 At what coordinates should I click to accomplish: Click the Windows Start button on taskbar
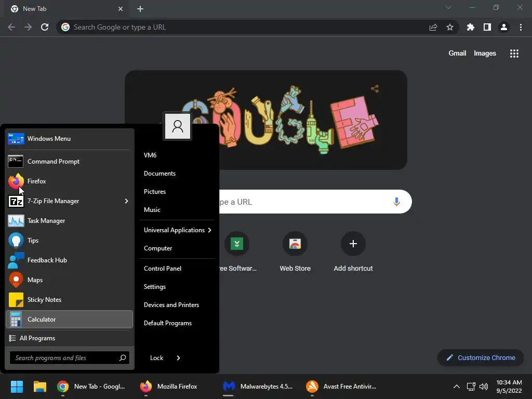[x=17, y=387]
